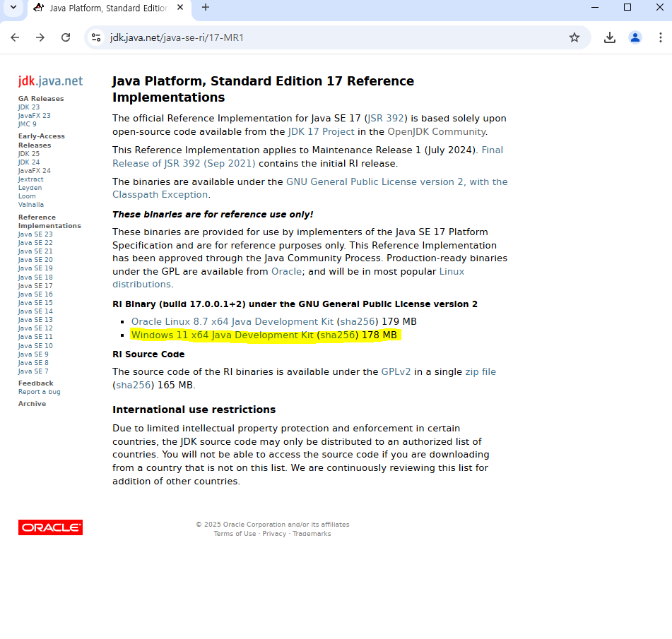
Task: Open the Chrome profile avatar
Action: (x=635, y=37)
